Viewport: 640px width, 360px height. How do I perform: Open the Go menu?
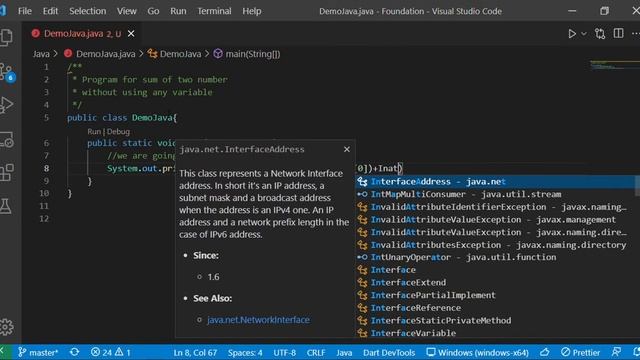153,11
